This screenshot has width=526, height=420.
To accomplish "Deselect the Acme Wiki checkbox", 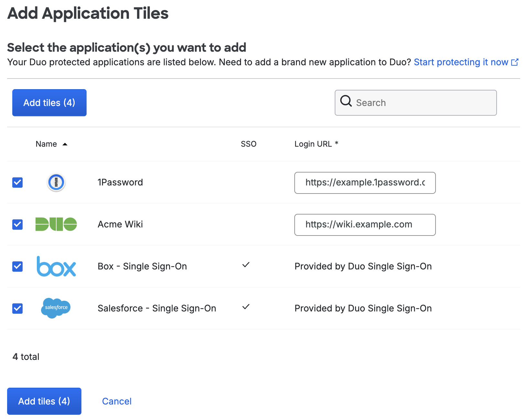I will (17, 224).
